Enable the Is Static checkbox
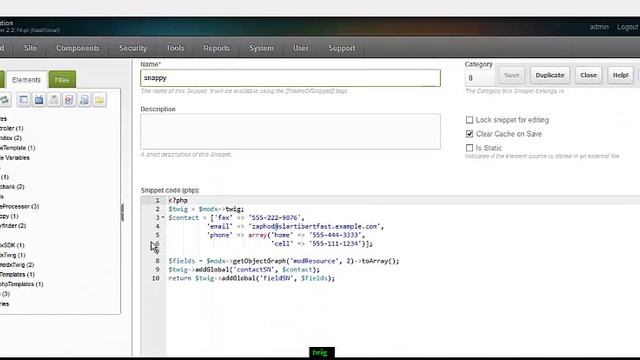Image resolution: width=640 pixels, height=360 pixels. (469, 147)
